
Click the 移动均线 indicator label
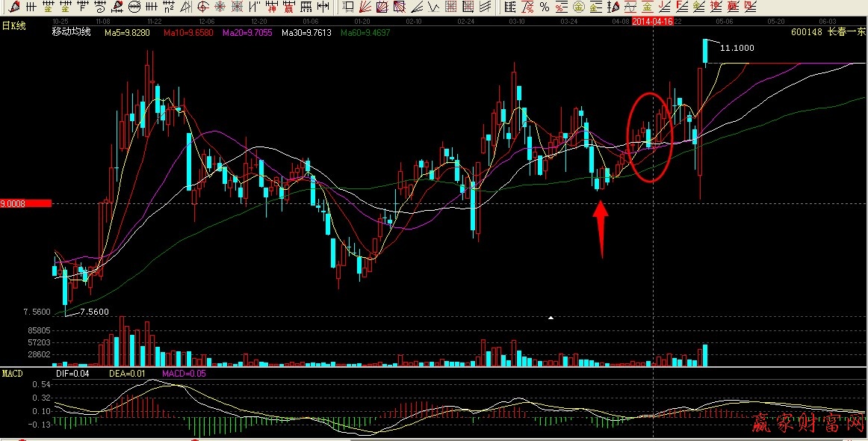pyautogui.click(x=71, y=33)
